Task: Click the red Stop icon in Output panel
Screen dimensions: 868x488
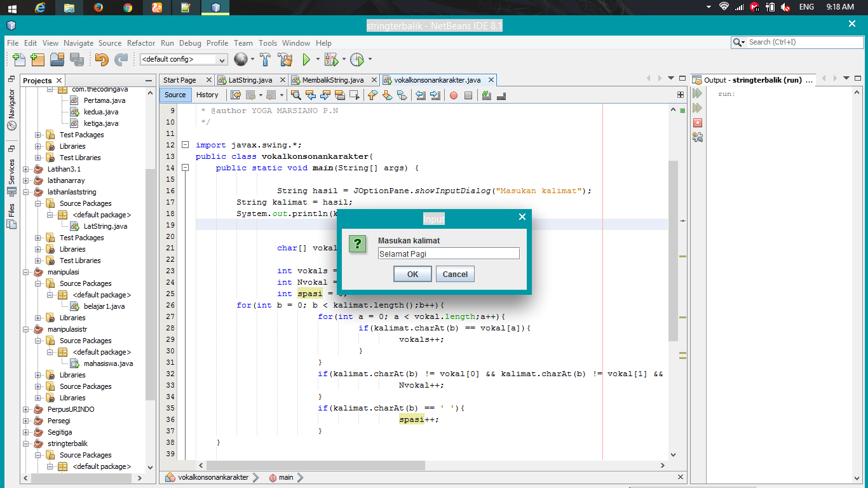Action: pyautogui.click(x=698, y=123)
